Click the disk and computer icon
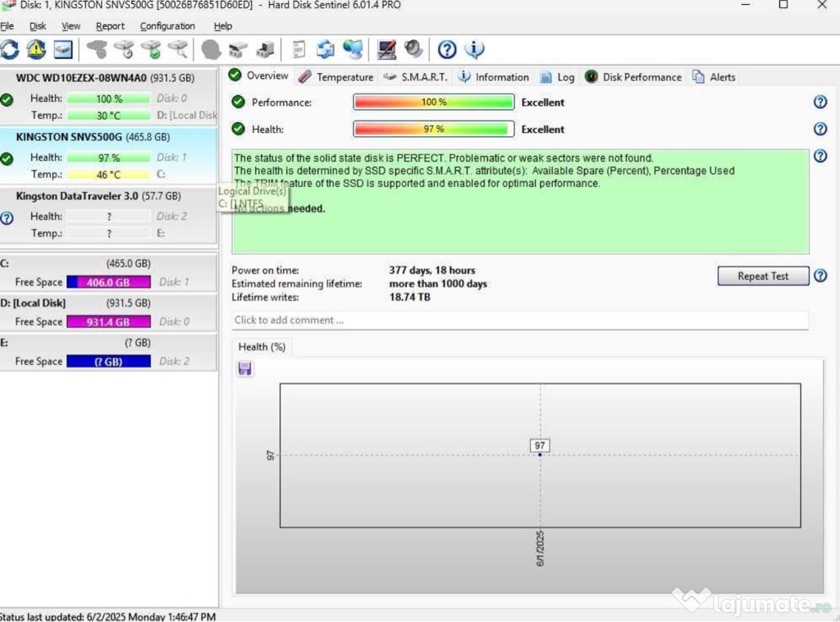Screen dimensions: 840x622 [265, 50]
